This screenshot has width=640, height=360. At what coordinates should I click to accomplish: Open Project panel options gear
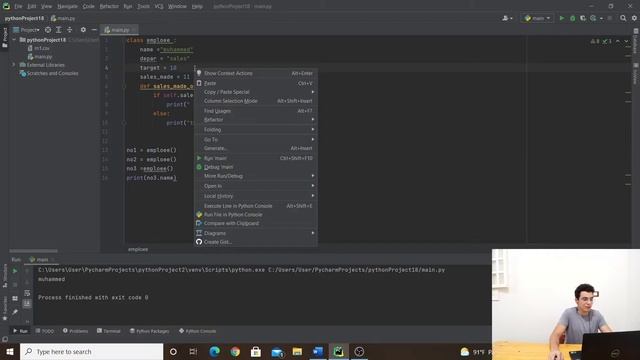coord(83,30)
